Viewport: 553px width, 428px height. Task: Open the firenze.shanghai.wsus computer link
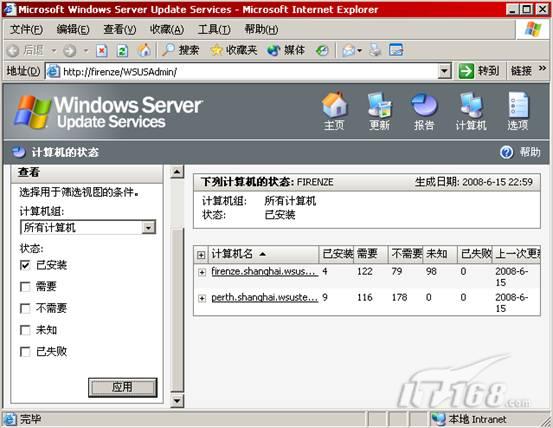click(x=265, y=271)
